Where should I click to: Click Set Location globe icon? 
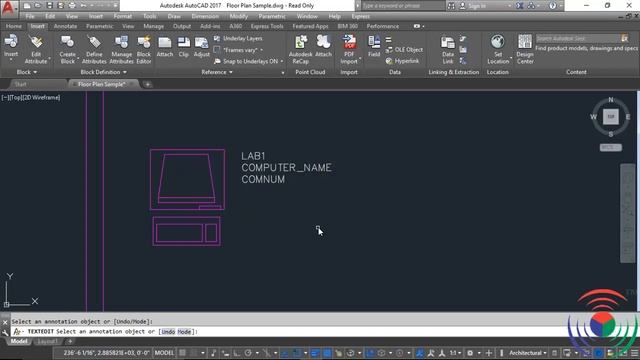(x=498, y=42)
